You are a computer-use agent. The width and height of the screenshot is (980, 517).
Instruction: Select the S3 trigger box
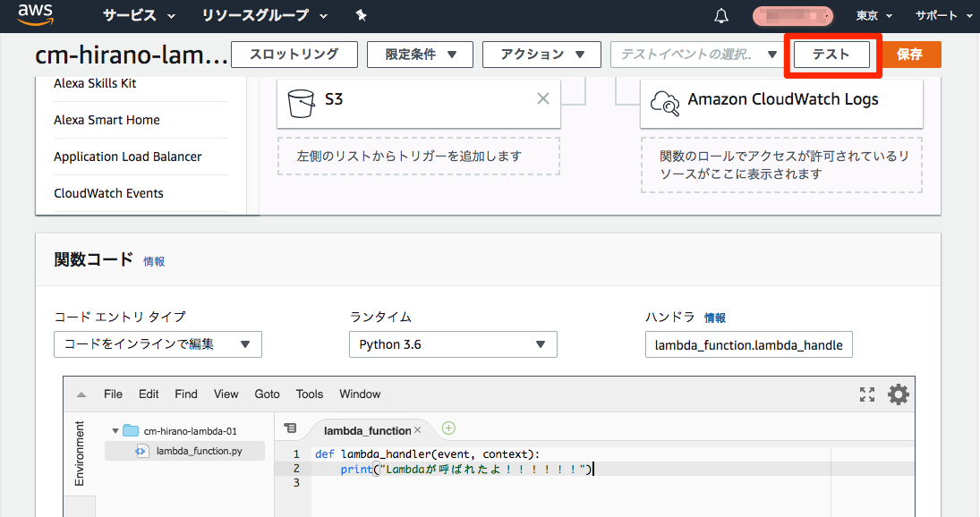pos(419,102)
